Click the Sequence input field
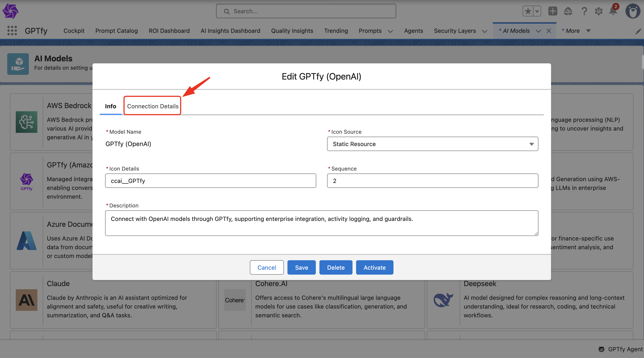This screenshot has width=644, height=358. tap(432, 181)
